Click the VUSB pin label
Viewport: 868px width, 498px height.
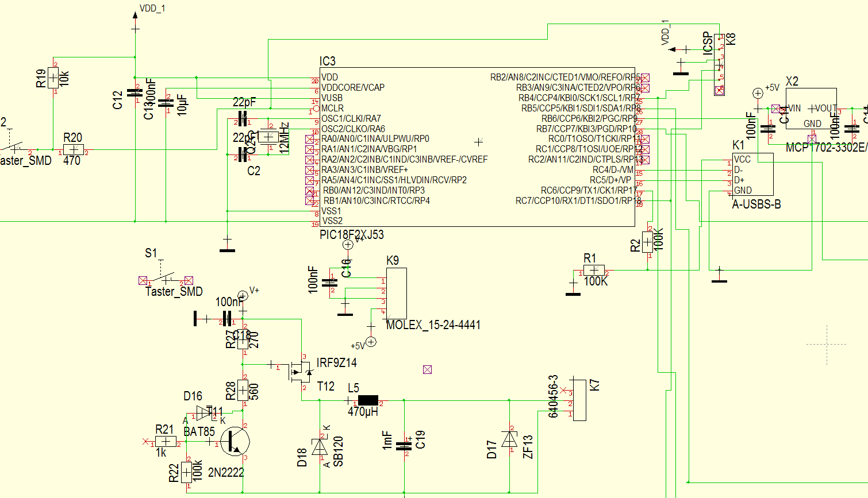332,98
